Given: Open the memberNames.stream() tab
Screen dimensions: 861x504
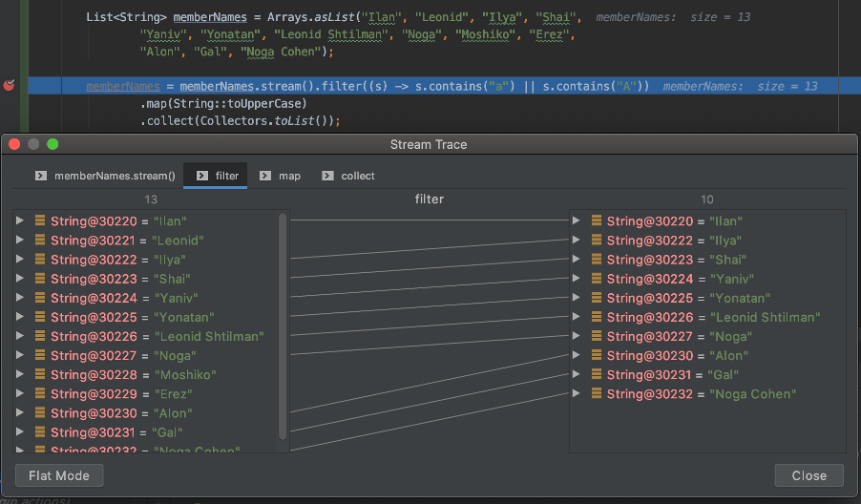Looking at the screenshot, I should click(106, 176).
